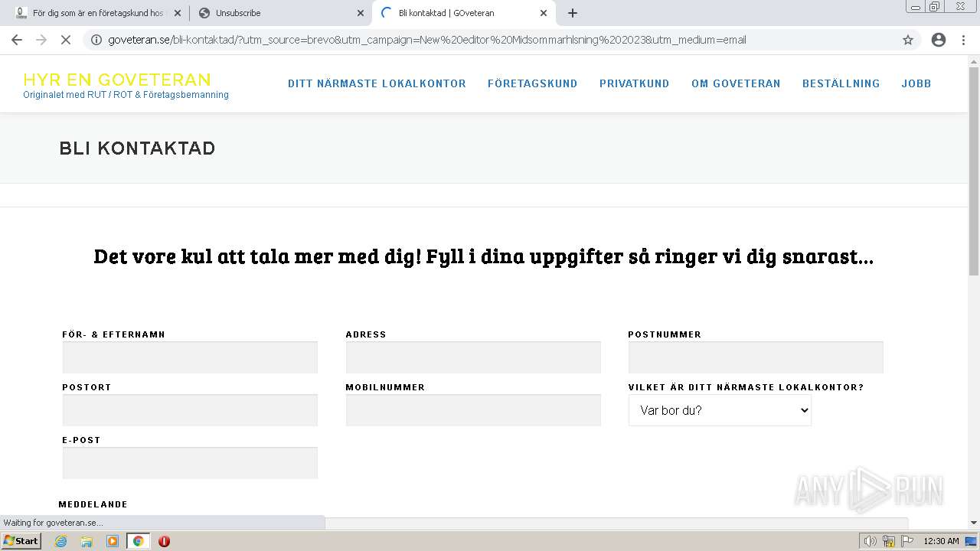Click the Chrome taskbar icon
980x551 pixels.
(x=139, y=541)
